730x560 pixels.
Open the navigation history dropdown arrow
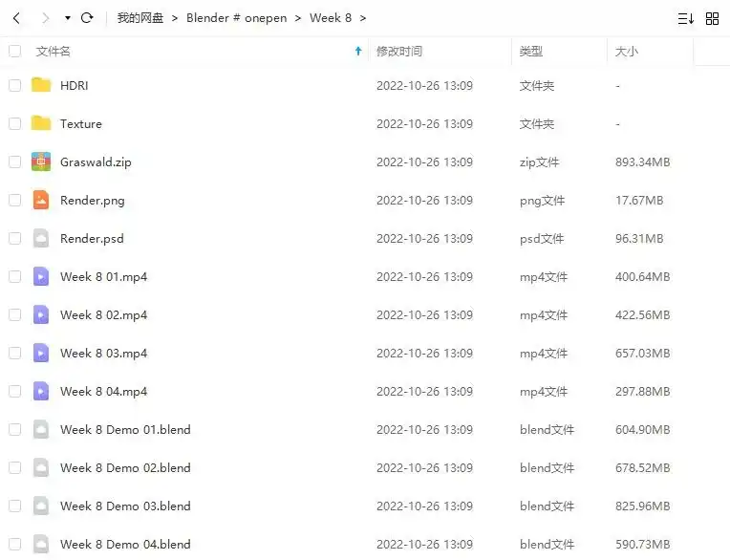click(x=67, y=18)
